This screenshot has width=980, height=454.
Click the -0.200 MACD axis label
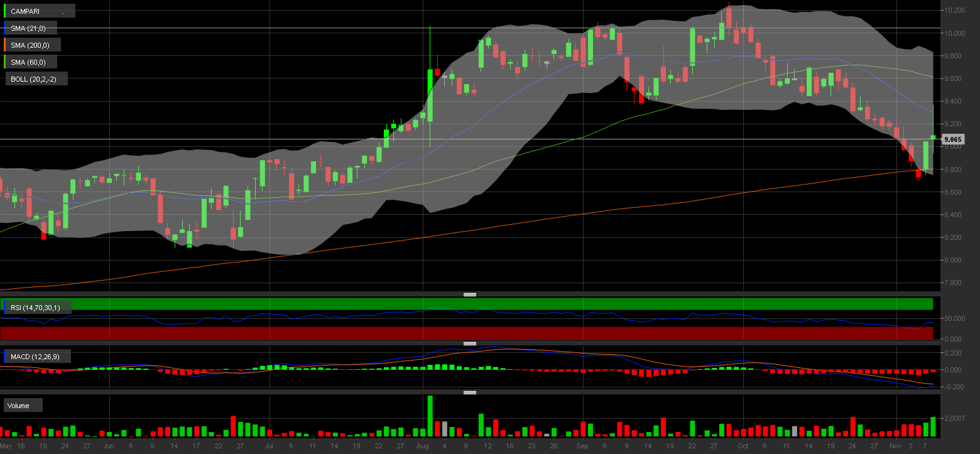click(955, 387)
